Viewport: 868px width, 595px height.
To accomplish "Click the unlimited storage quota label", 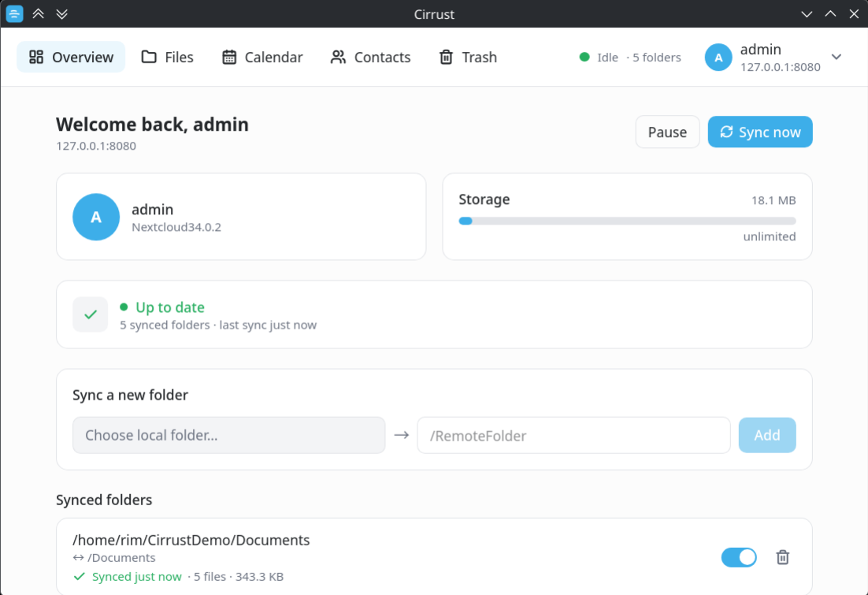I will (770, 236).
